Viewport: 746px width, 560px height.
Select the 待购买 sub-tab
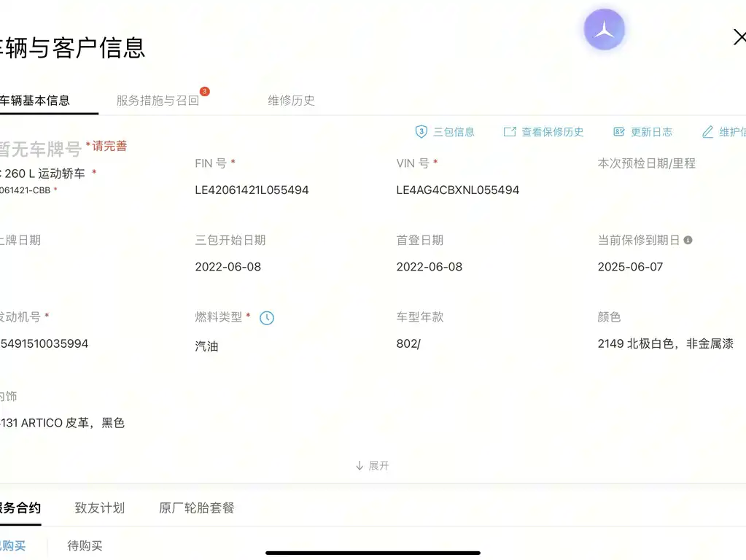pos(85,545)
